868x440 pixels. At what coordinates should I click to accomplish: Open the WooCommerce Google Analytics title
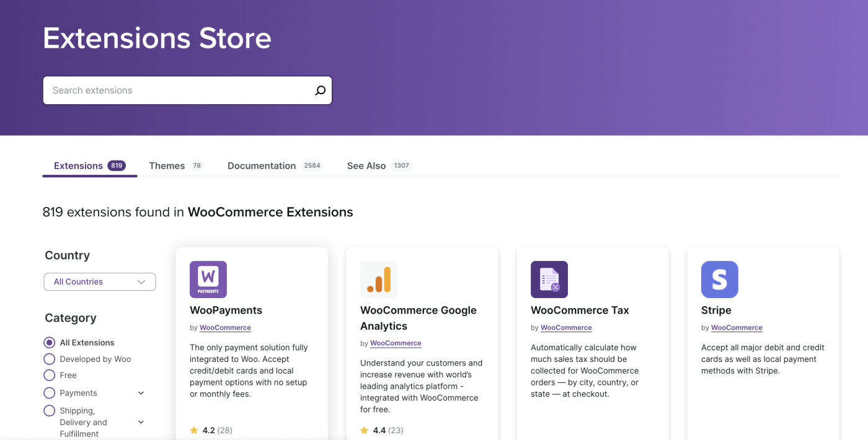coord(418,319)
